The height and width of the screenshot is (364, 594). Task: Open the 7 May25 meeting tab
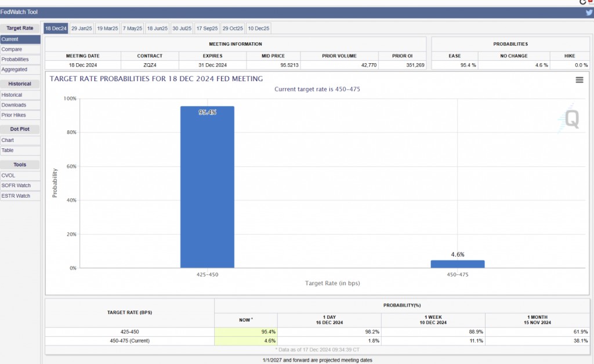132,28
